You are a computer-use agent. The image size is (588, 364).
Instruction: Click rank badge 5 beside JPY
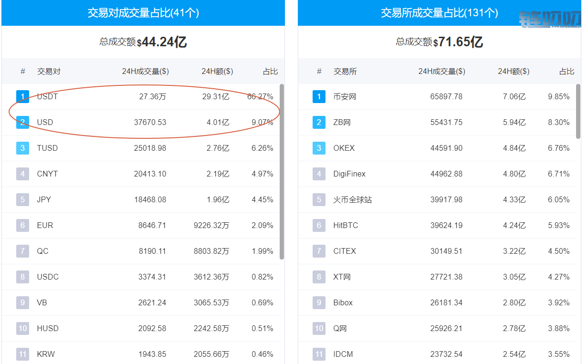point(22,199)
